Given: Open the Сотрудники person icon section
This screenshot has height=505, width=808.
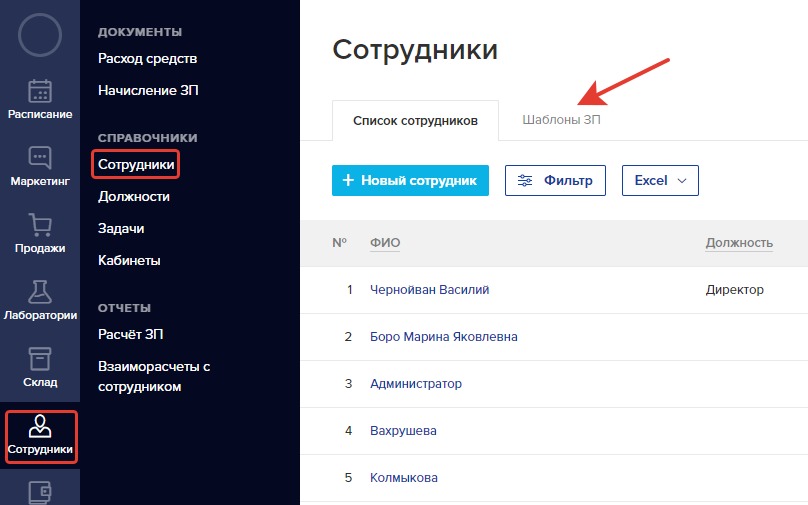Looking at the screenshot, I should coord(41,436).
